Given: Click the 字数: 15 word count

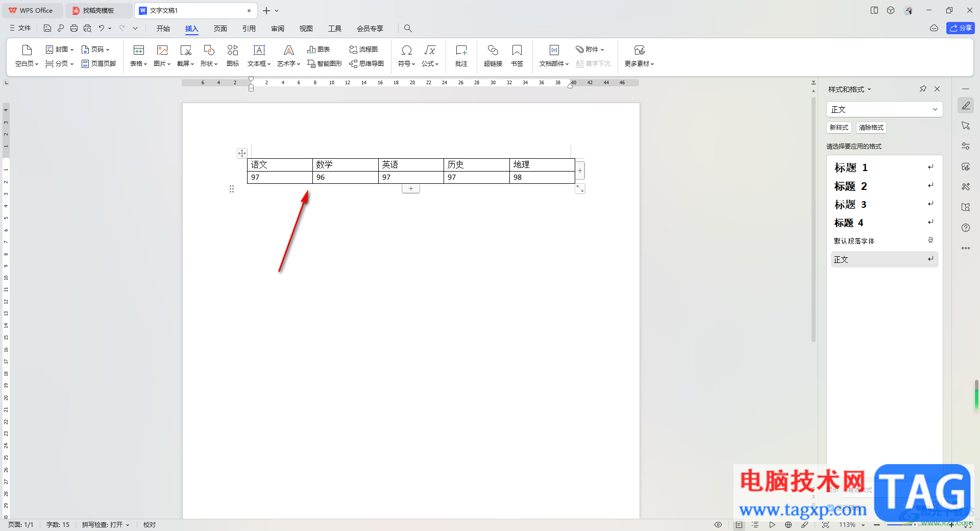Looking at the screenshot, I should [58, 525].
